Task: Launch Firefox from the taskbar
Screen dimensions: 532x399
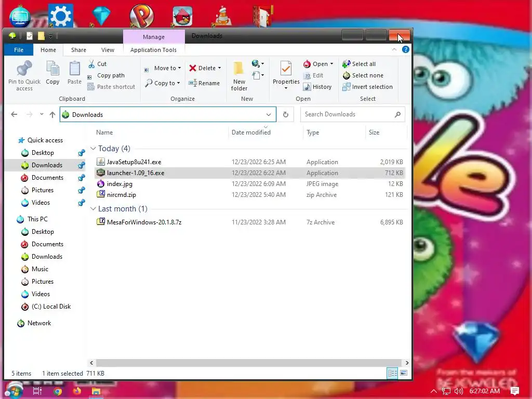Action: pos(77,391)
